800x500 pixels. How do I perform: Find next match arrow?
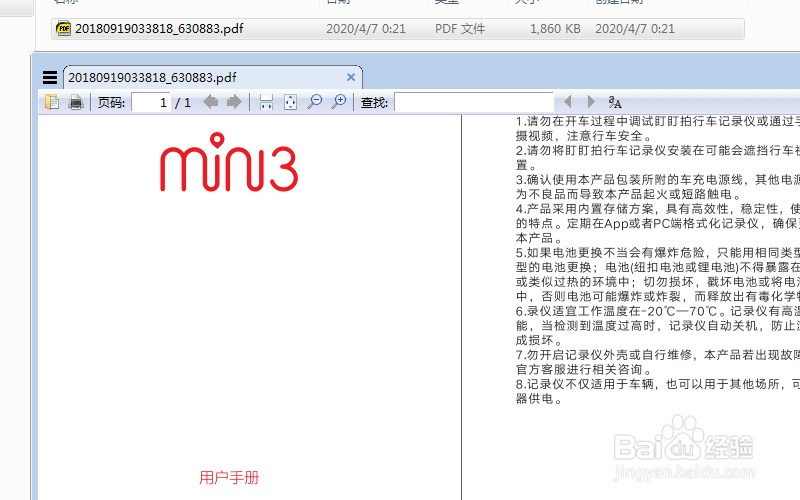coord(591,102)
